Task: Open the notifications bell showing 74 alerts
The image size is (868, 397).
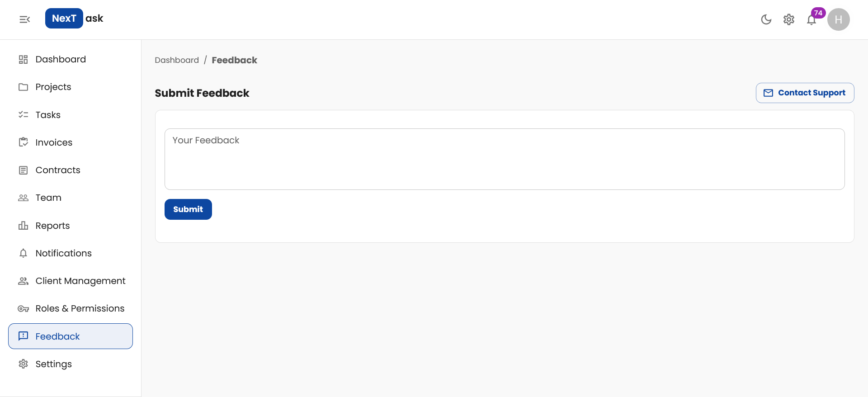Action: pyautogui.click(x=811, y=19)
